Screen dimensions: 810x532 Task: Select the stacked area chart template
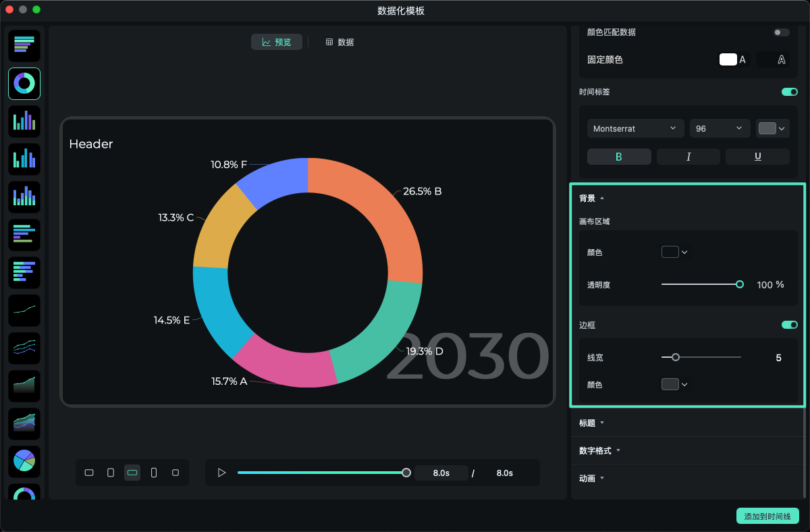24,423
